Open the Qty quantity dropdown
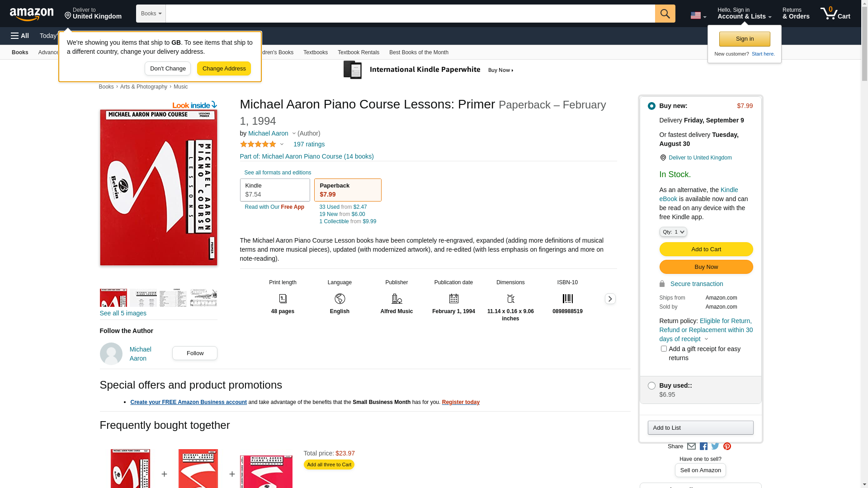 click(x=673, y=232)
